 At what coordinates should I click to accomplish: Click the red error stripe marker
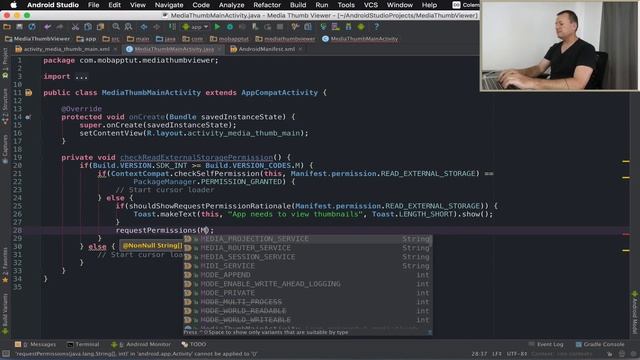626,234
